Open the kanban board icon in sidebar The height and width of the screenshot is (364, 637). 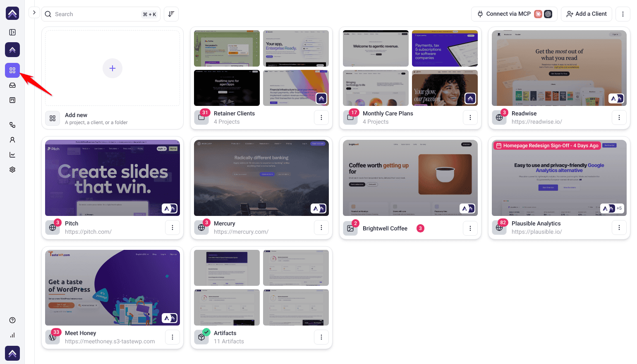12,100
